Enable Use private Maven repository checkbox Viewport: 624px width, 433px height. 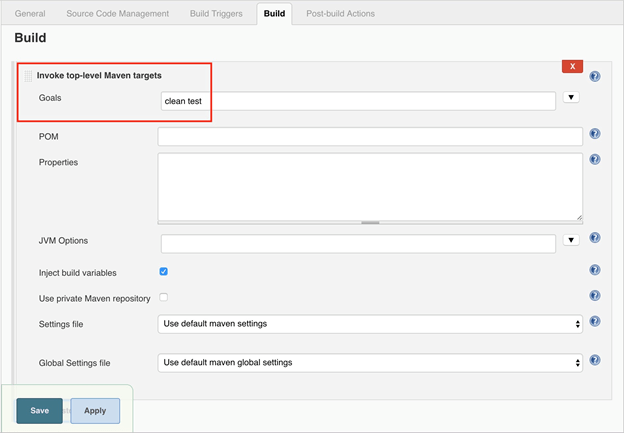[164, 297]
